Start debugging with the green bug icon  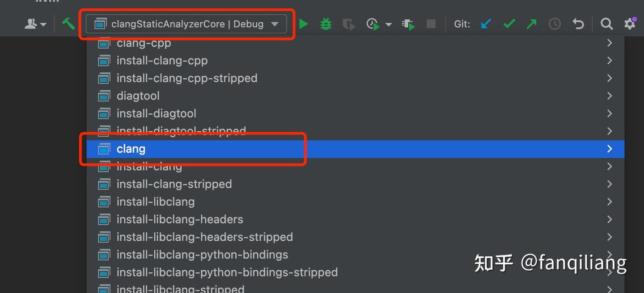[x=326, y=24]
